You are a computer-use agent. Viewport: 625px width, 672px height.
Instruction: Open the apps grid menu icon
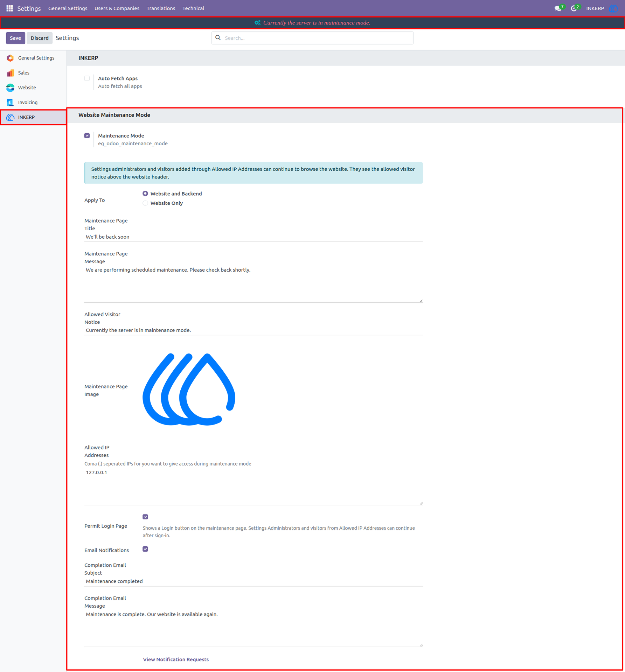[10, 8]
